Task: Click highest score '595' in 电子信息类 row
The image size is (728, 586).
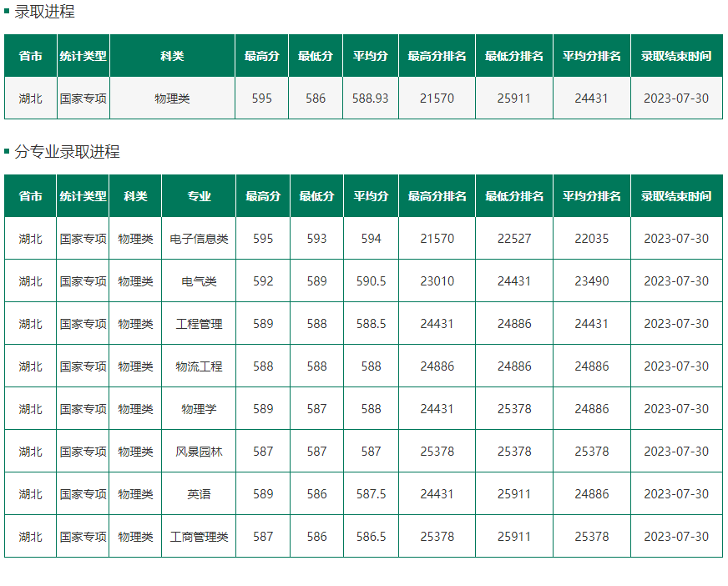Action: [263, 239]
